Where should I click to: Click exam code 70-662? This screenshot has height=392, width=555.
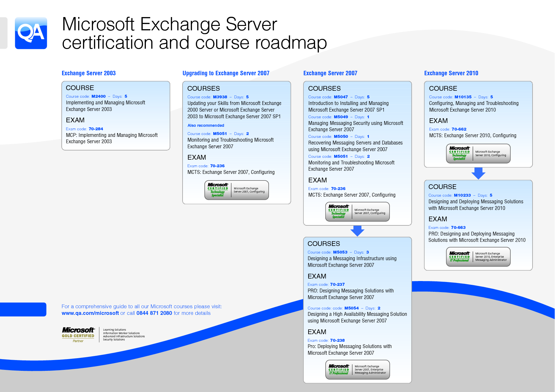[459, 129]
